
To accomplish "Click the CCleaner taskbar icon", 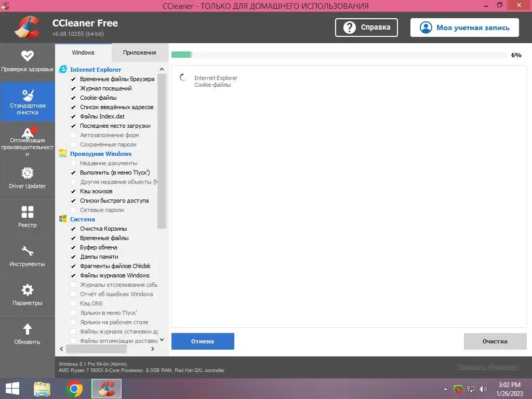I will [106, 389].
